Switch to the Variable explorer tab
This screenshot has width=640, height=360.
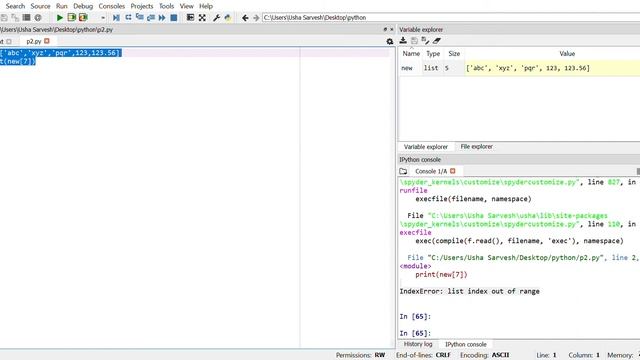pos(426,147)
